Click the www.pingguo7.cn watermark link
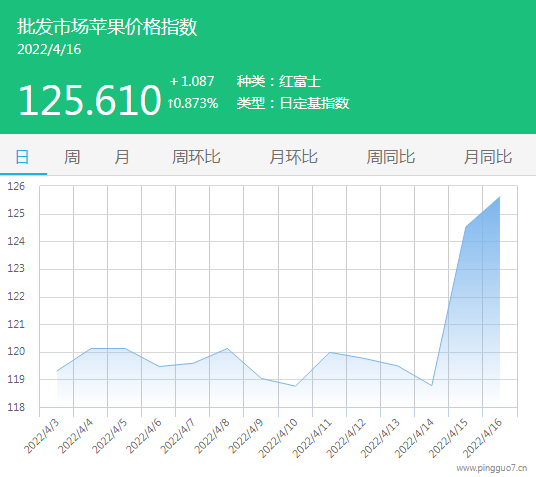Image resolution: width=536 pixels, height=477 pixels. click(x=492, y=468)
